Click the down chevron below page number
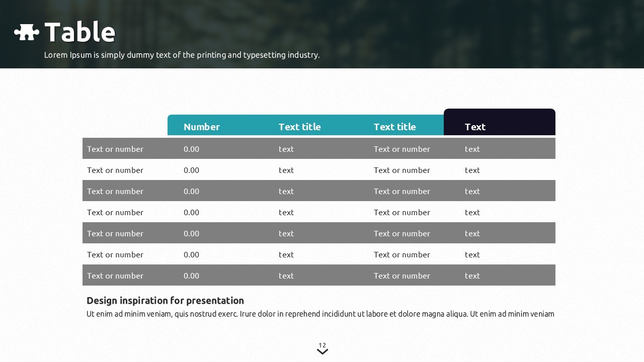The width and height of the screenshot is (644, 362). pyautogui.click(x=323, y=352)
